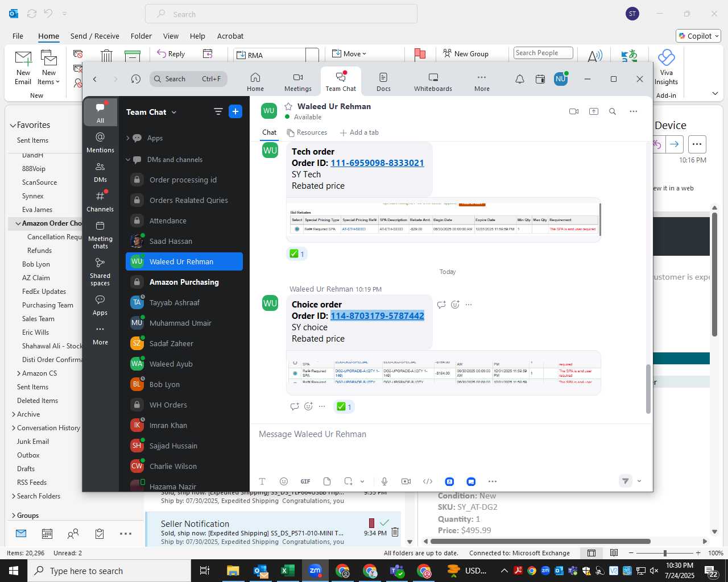Open send options dropdown arrow
728x582 pixels.
point(639,481)
